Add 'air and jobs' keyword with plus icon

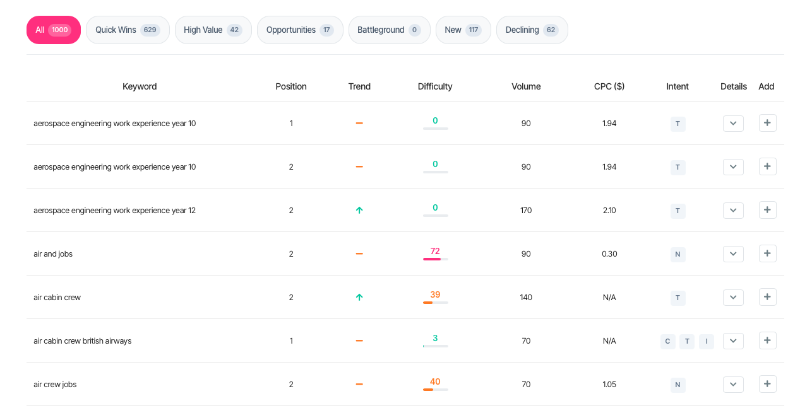pos(767,254)
